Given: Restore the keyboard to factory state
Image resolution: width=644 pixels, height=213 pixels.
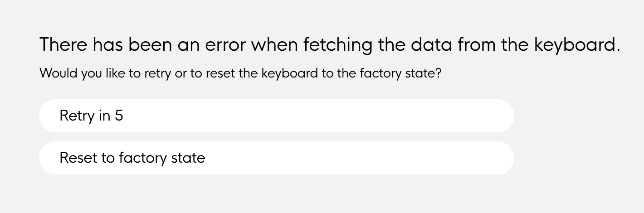Looking at the screenshot, I should click(277, 158).
